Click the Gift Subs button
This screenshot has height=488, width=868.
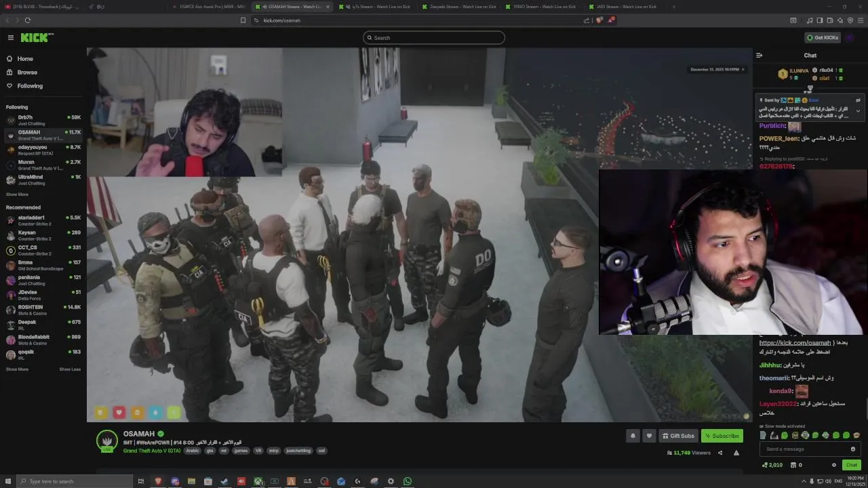pyautogui.click(x=678, y=436)
